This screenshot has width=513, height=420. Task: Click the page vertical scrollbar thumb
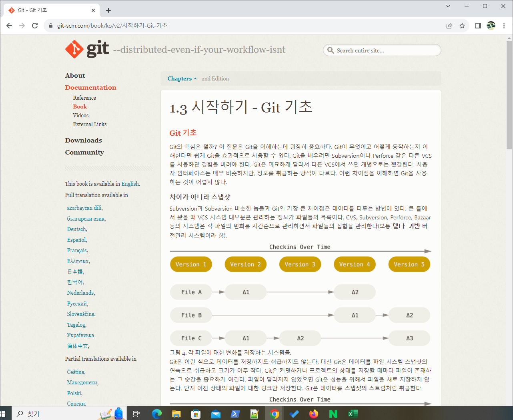(x=509, y=95)
